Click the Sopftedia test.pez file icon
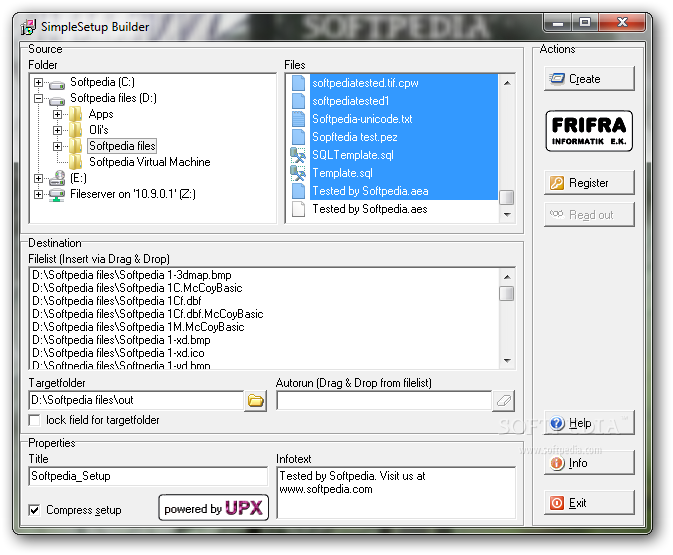 [x=298, y=137]
